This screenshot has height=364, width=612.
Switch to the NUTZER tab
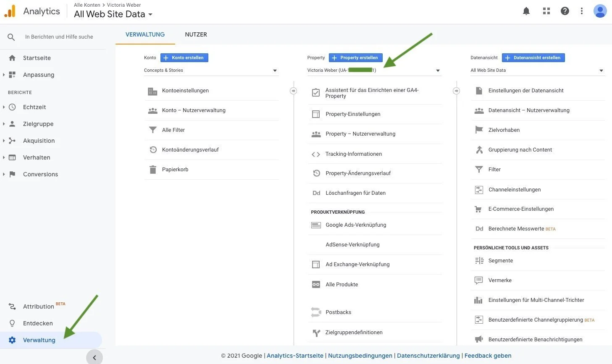point(196,34)
